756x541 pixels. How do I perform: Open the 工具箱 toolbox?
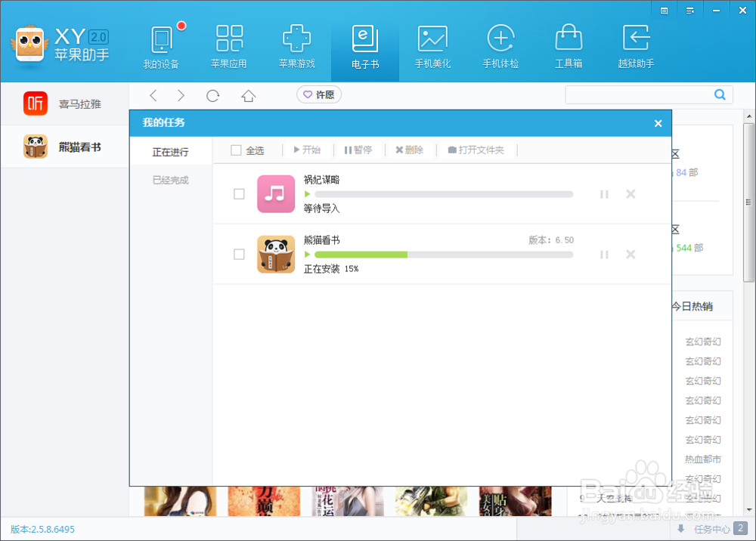pos(569,46)
